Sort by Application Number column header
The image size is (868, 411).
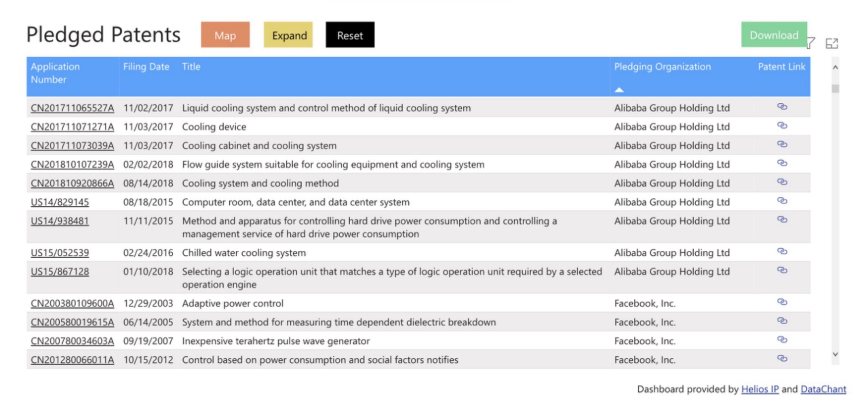pyautogui.click(x=55, y=73)
